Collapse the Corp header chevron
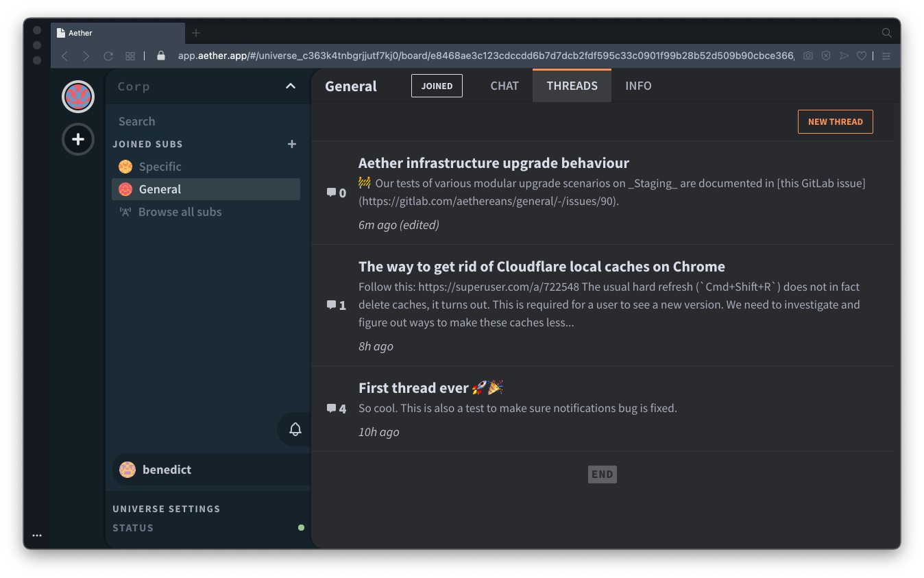This screenshot has height=578, width=924. [x=291, y=86]
